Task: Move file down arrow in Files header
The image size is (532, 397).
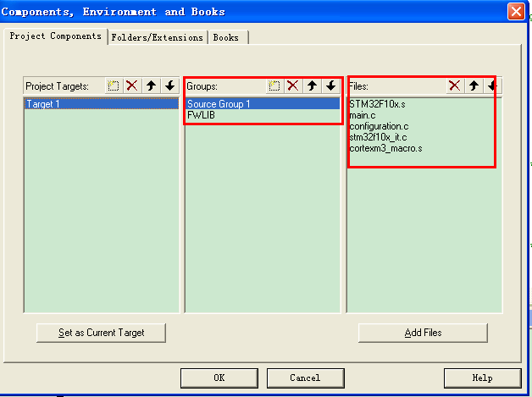Action: [492, 85]
